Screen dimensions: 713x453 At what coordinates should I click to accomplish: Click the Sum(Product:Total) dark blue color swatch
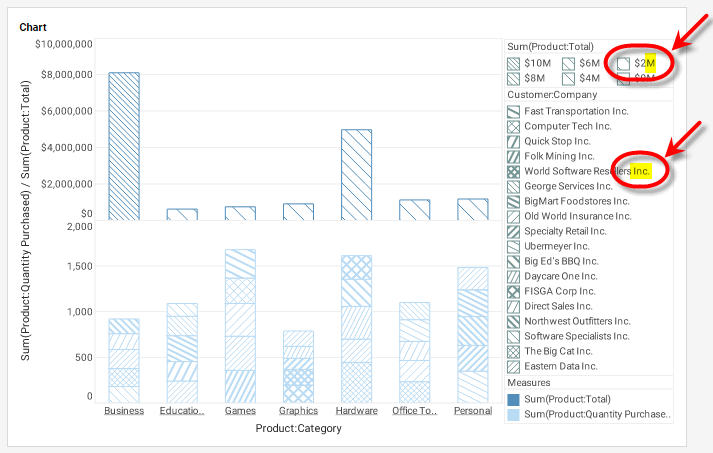513,400
